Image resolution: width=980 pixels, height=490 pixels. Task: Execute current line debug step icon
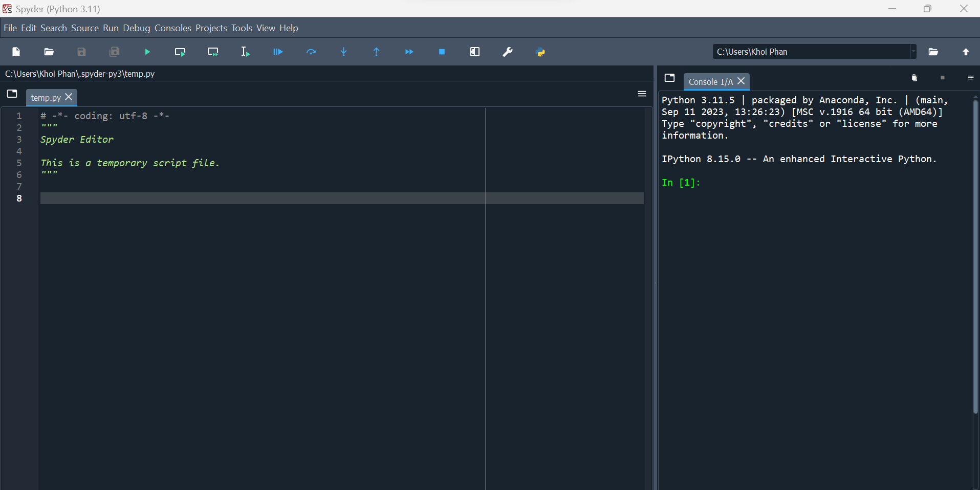click(x=311, y=52)
